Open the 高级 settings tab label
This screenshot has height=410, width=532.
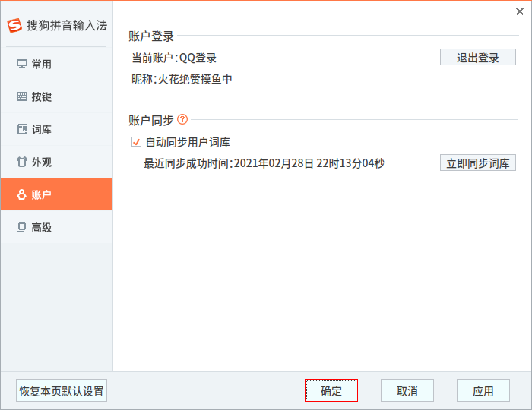coord(42,227)
